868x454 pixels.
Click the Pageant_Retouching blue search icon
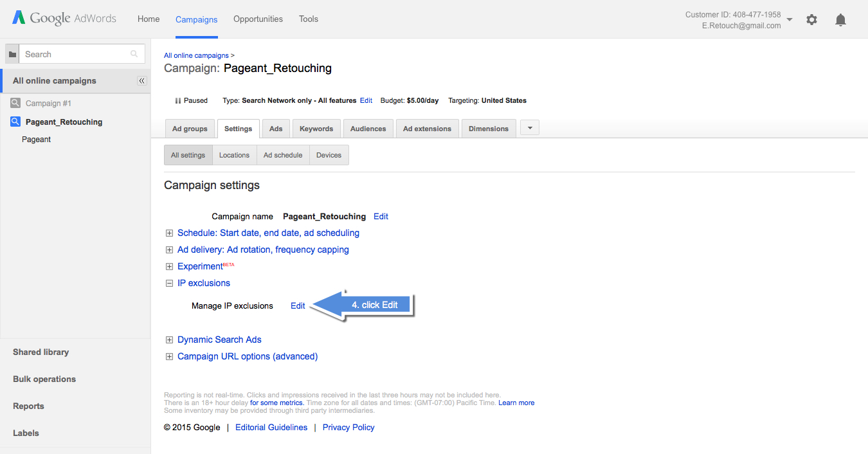pos(15,122)
